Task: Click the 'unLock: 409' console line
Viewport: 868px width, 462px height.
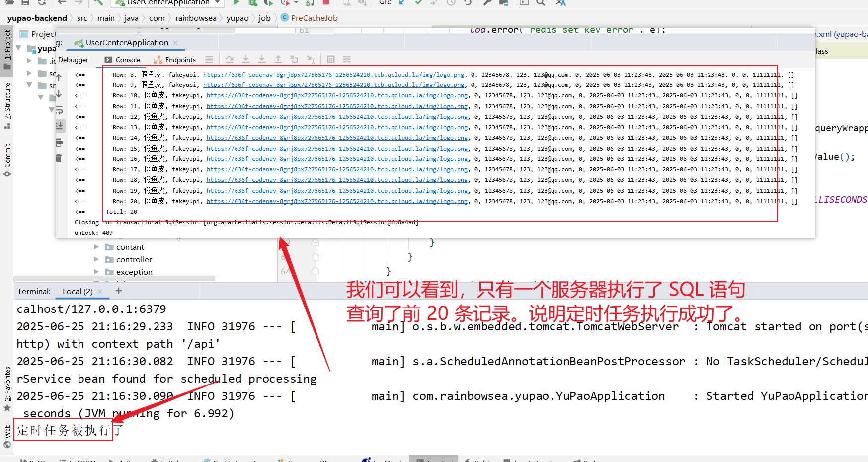Action: pos(93,233)
